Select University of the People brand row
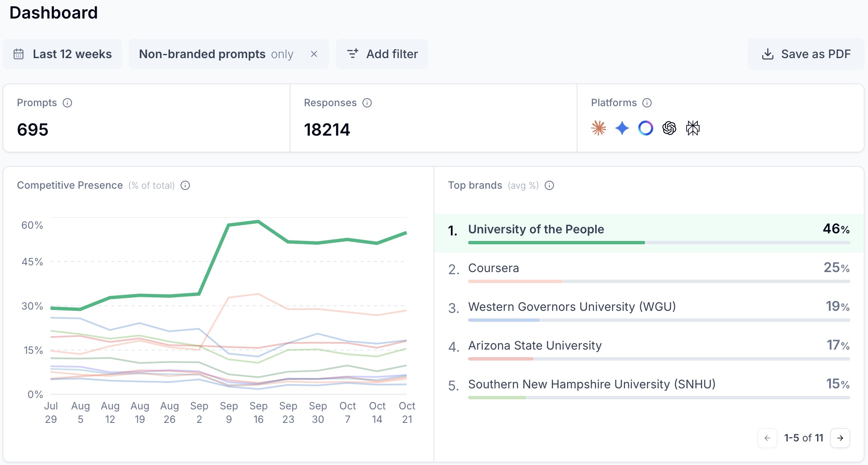 (536, 229)
